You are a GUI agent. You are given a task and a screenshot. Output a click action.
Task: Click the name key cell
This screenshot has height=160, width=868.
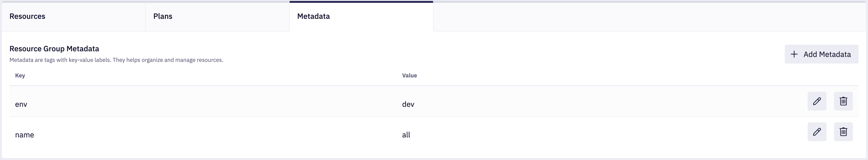[x=25, y=135]
